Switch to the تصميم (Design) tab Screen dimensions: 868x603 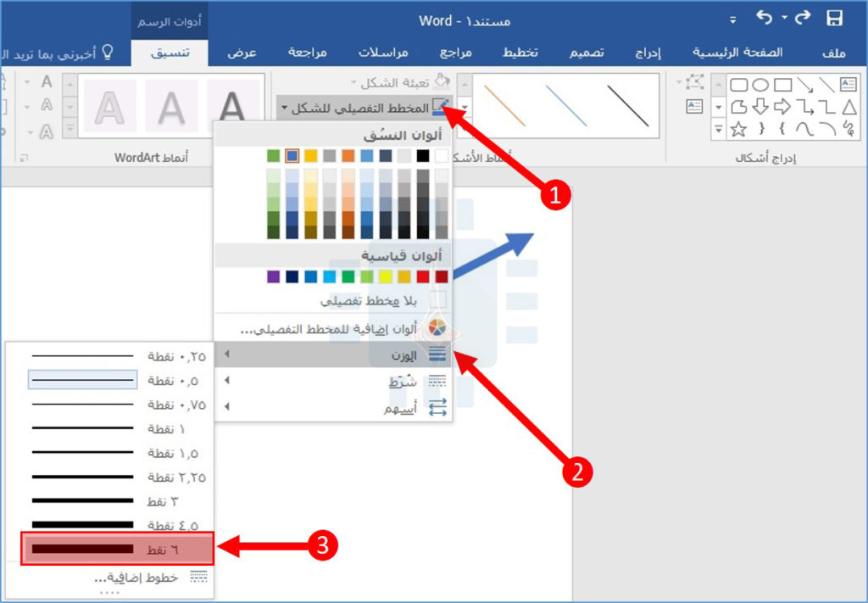(x=587, y=53)
